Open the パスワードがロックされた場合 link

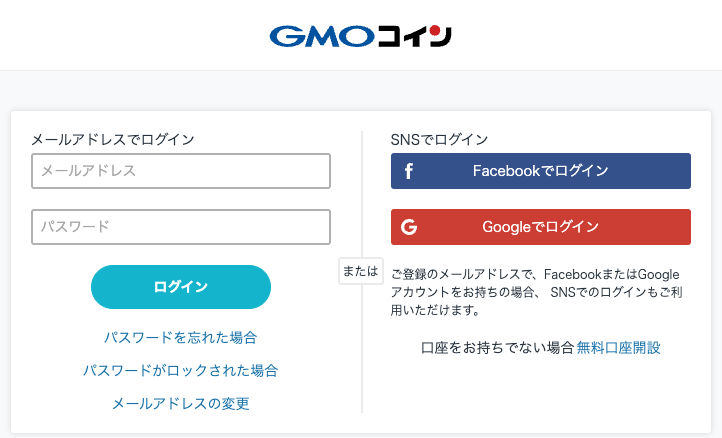tap(180, 370)
